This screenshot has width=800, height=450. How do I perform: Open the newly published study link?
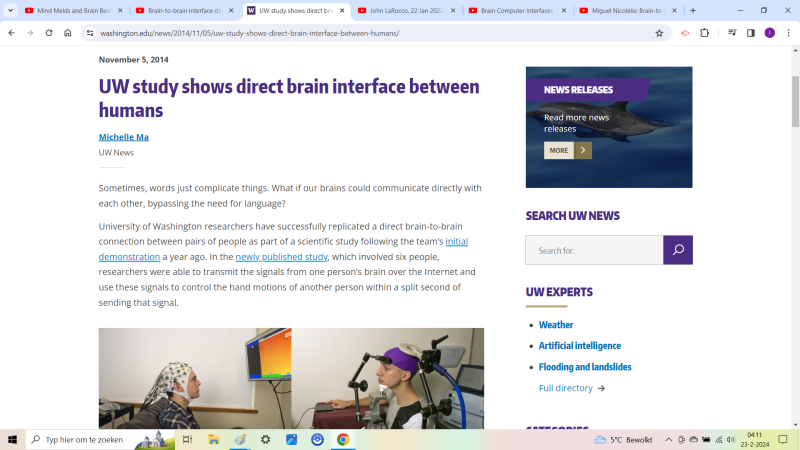[x=281, y=257]
